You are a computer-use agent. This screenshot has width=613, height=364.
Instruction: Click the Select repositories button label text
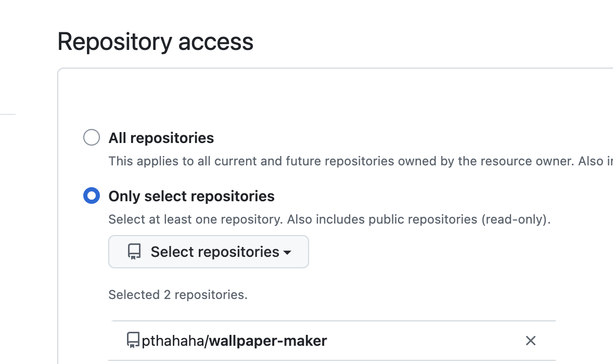coord(215,252)
